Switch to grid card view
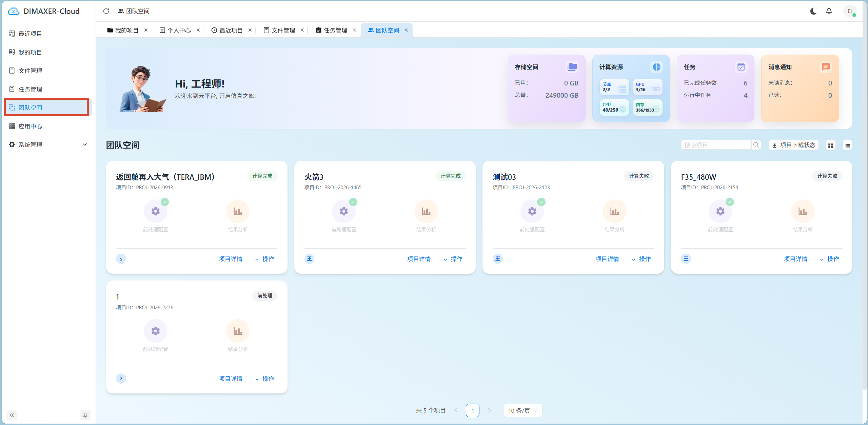Viewport: 868px width, 425px height. (830, 146)
